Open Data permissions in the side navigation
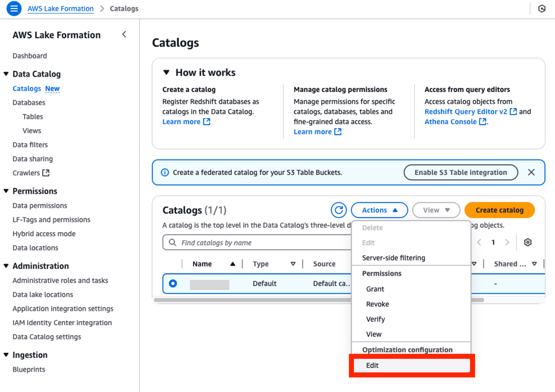555x392 pixels. [x=40, y=206]
